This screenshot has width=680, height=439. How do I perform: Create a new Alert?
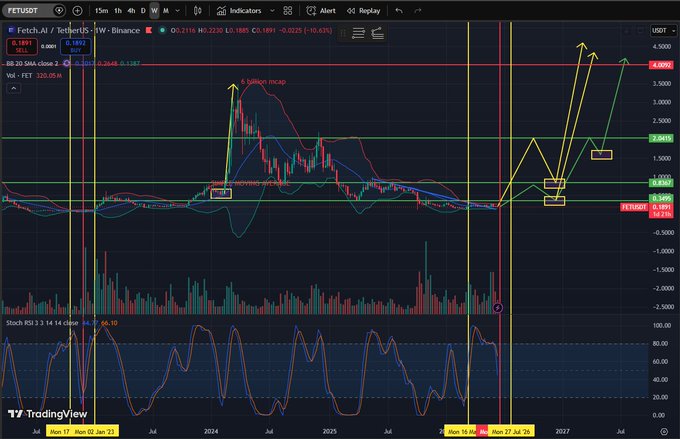coord(321,10)
